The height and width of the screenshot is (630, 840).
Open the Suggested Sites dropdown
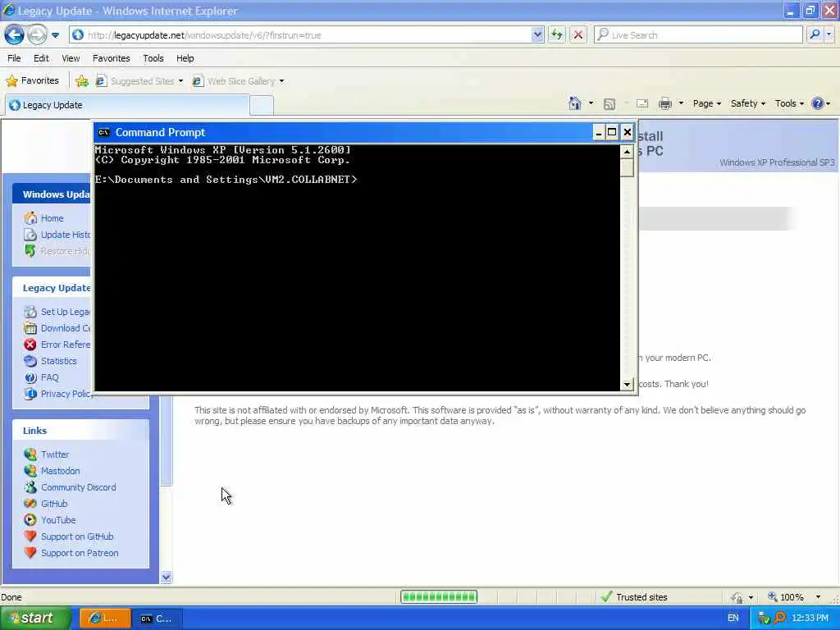[x=139, y=81]
